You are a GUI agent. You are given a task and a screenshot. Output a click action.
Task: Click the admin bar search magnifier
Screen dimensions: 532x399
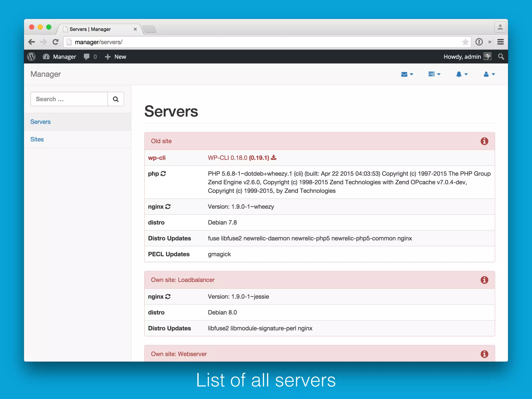point(501,57)
